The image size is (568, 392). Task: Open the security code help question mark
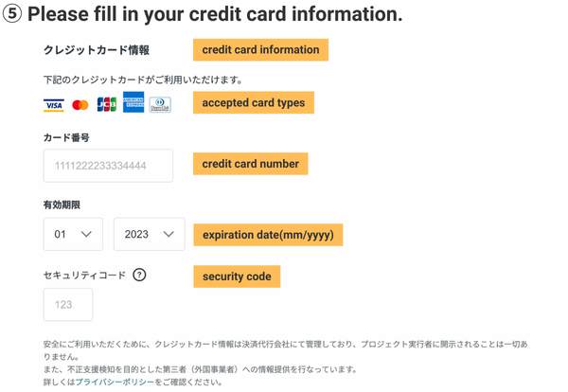(139, 276)
